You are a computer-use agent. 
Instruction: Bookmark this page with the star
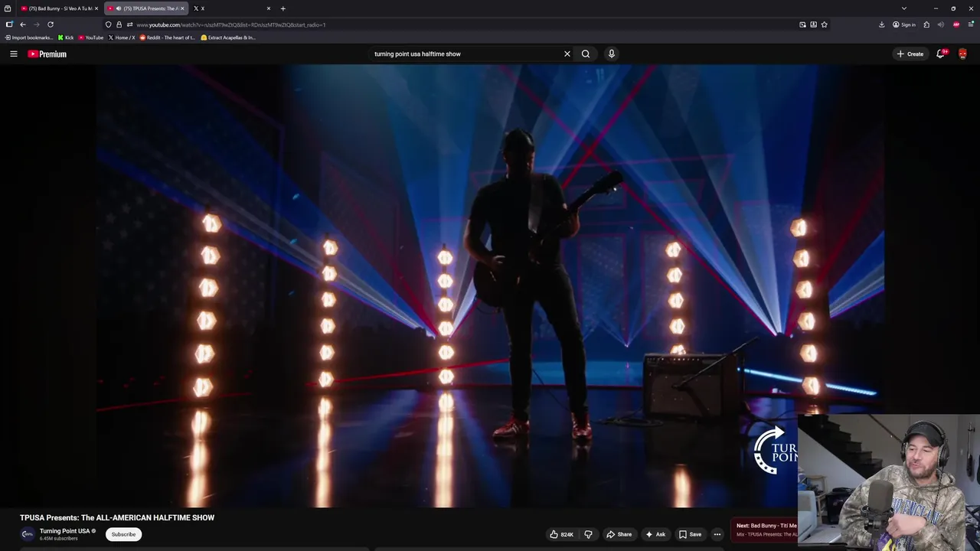(825, 24)
